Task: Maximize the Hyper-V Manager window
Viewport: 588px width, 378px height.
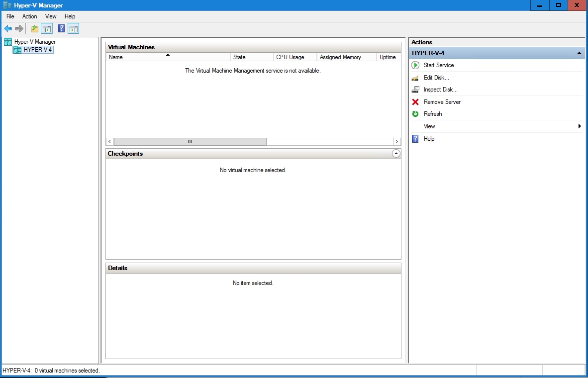Action: click(559, 5)
